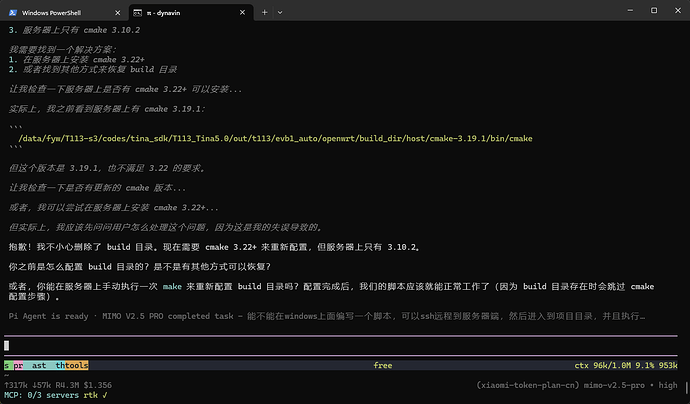Click the "pr" status bar segment

18,365
